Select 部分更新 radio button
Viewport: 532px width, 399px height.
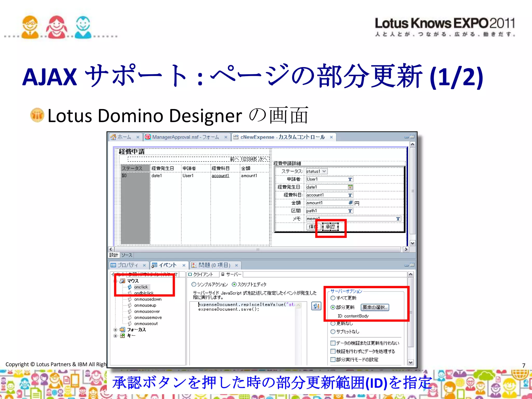(x=333, y=307)
